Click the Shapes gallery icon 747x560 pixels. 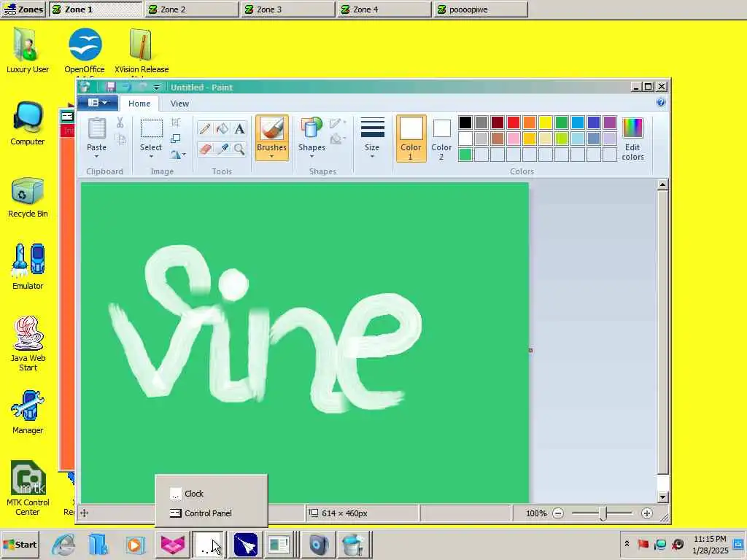click(x=311, y=128)
